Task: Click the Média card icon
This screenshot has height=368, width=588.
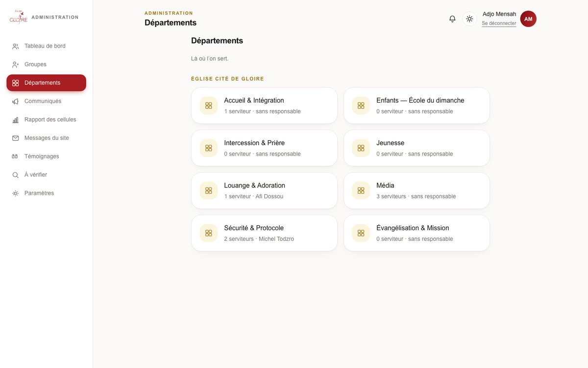Action: [x=361, y=190]
